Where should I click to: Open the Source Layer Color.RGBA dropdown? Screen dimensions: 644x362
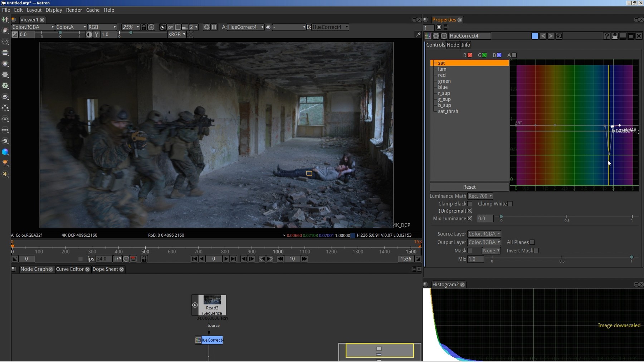[484, 234]
